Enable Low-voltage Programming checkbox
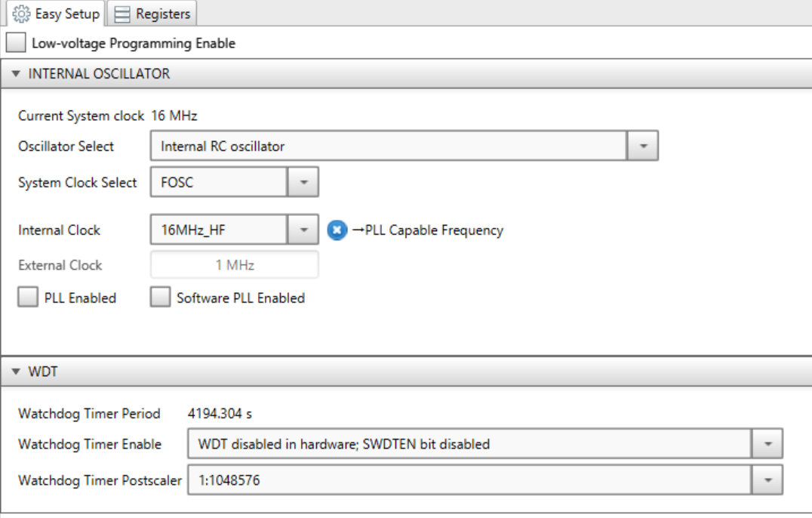 click(17, 43)
